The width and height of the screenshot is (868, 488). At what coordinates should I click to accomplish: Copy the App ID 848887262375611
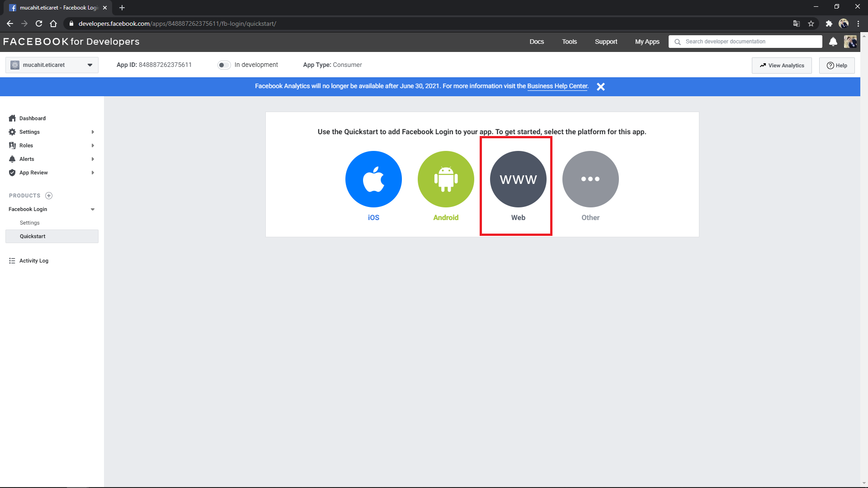(x=165, y=65)
